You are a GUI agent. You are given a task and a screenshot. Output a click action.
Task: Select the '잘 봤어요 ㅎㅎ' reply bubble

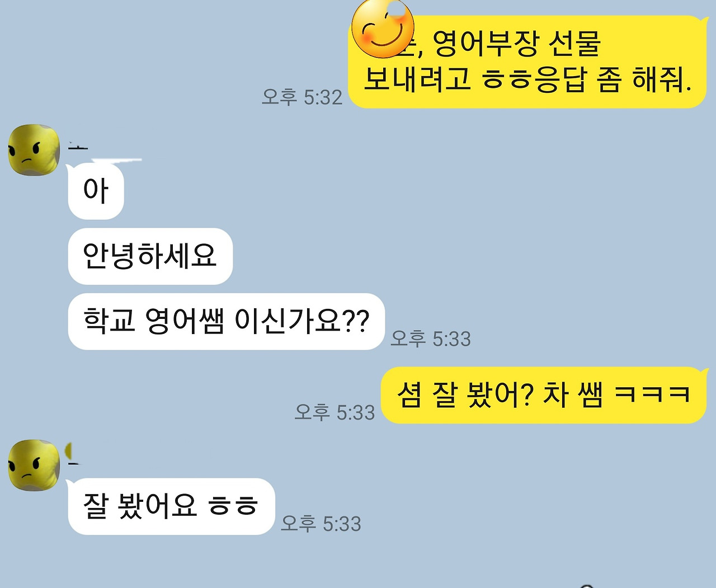pyautogui.click(x=171, y=506)
